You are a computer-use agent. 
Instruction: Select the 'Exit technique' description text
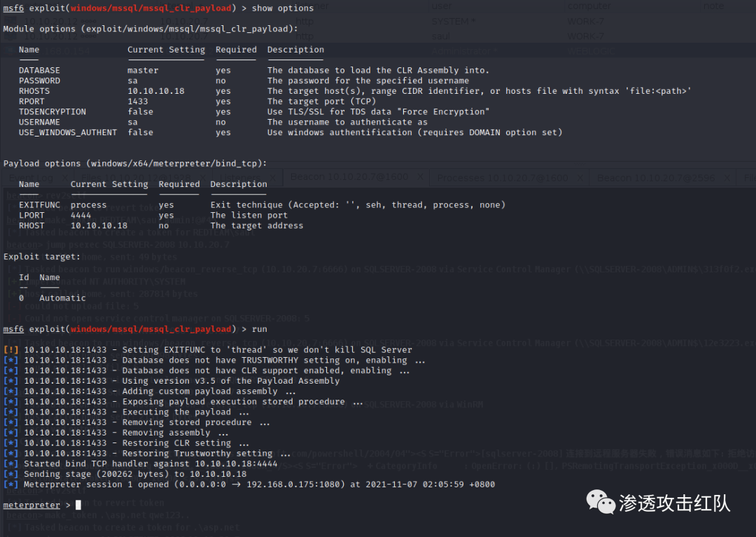coord(358,205)
